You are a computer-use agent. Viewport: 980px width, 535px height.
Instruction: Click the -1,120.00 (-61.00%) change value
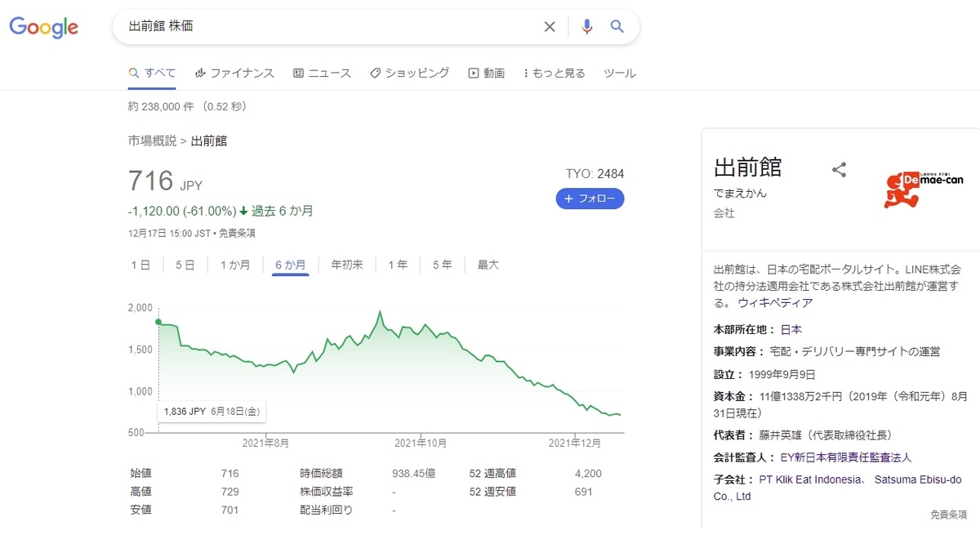point(182,211)
